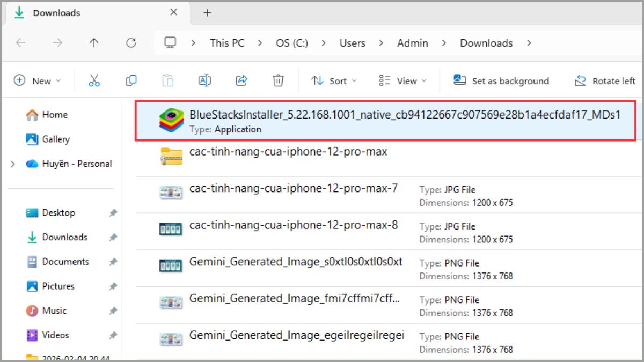Unpin Downloads using its pin icon

113,238
